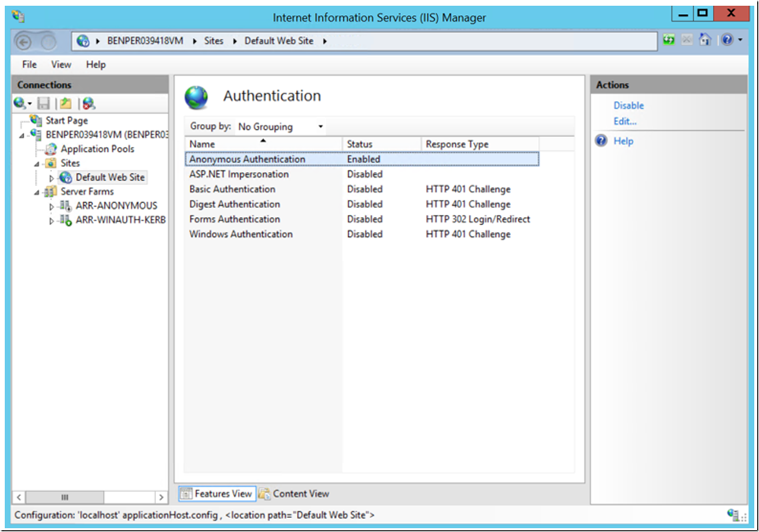This screenshot has width=759, height=532.
Task: Open the dropdown arrow beside the toolbar help icon
Action: [x=740, y=40]
